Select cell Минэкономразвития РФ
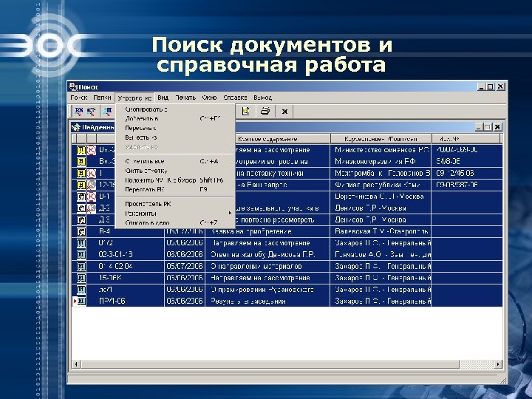 381,162
